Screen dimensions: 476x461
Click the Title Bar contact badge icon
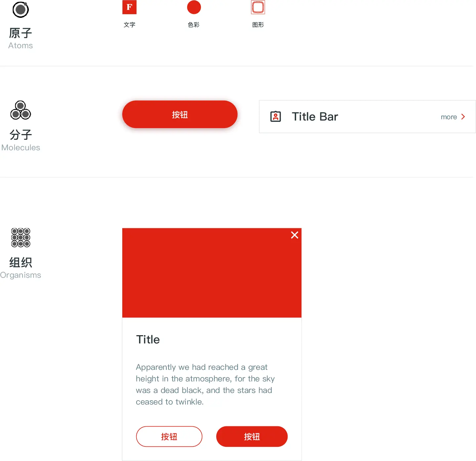[276, 117]
